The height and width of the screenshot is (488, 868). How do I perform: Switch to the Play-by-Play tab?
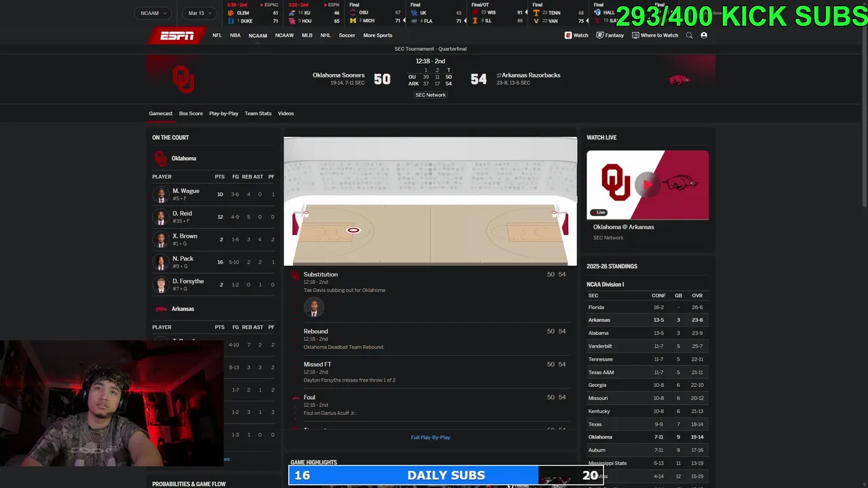(x=224, y=113)
